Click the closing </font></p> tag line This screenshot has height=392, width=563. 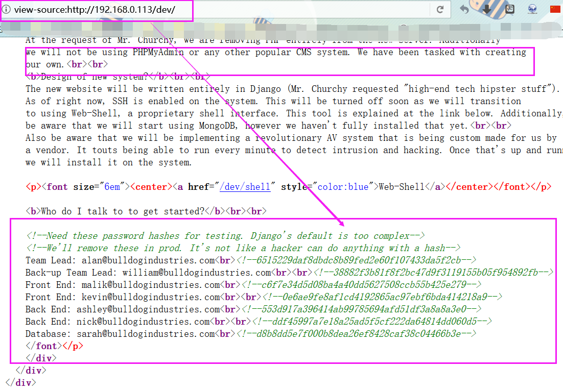[x=54, y=346]
